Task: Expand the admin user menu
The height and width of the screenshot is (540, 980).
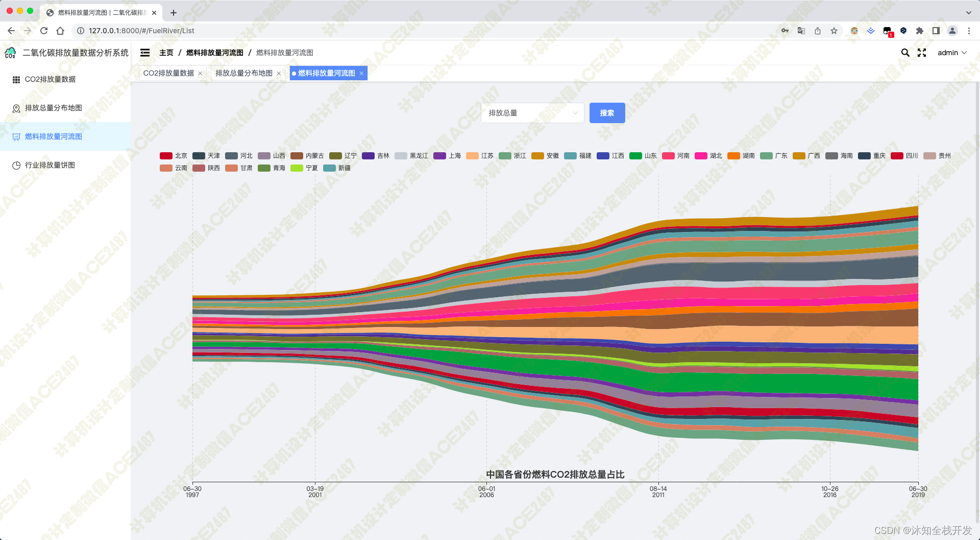Action: click(952, 53)
